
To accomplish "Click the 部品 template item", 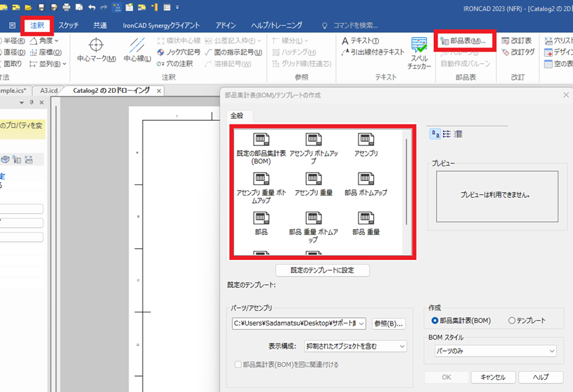I will point(261,224).
